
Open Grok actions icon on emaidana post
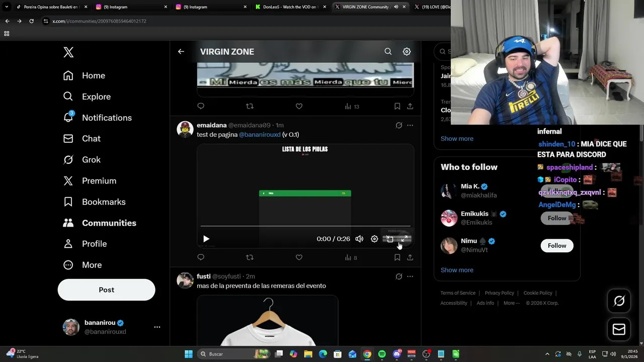399,125
